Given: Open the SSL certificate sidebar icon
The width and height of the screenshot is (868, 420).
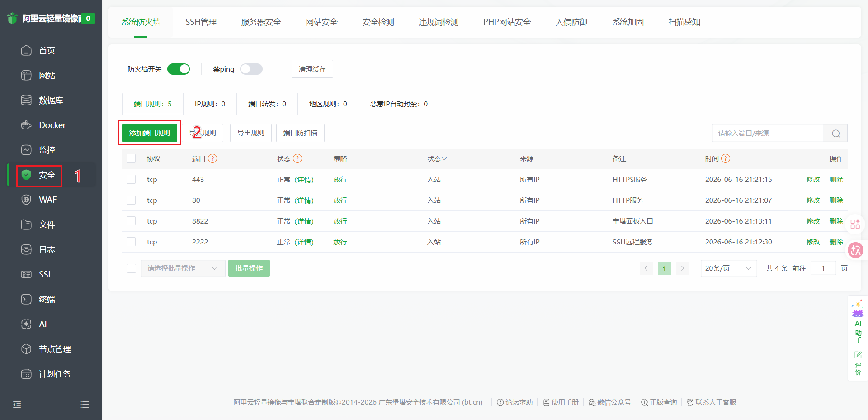Looking at the screenshot, I should coord(26,274).
